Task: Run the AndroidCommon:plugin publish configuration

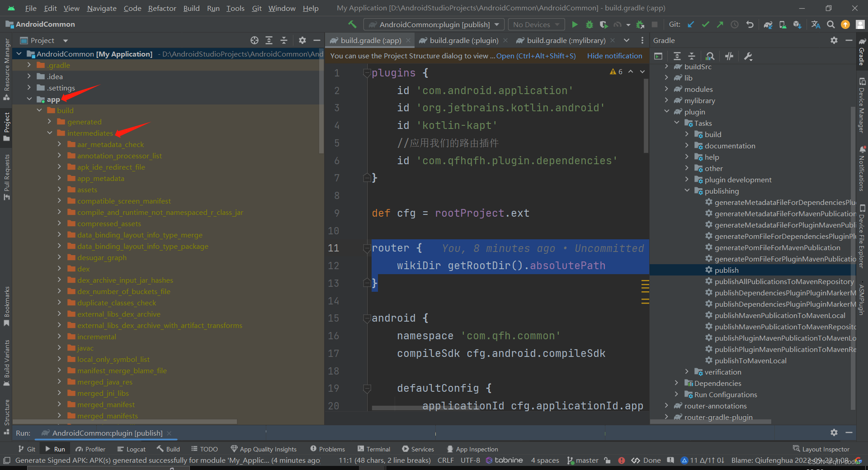Action: point(575,24)
